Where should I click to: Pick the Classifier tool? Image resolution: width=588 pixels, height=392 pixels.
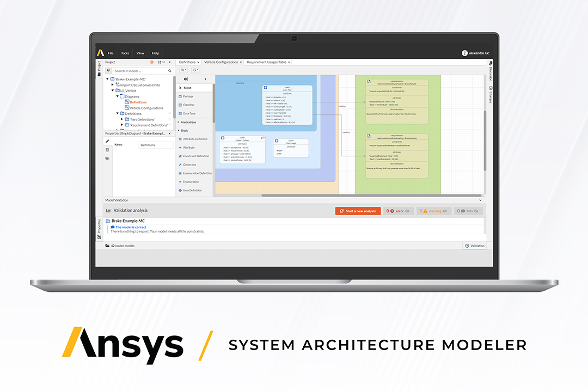coord(191,105)
